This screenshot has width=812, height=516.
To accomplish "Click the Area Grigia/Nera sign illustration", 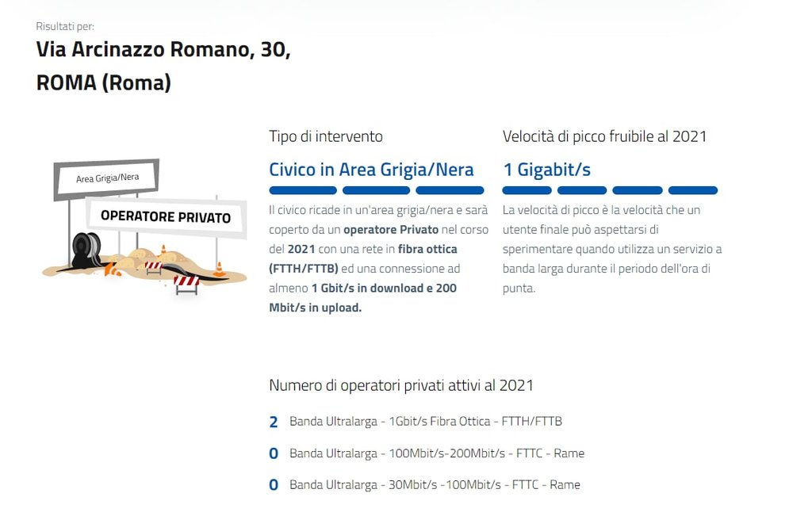I will [107, 178].
